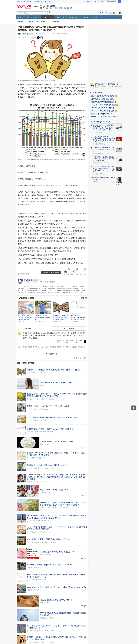Click the ヘルプ link in the header
Screen dimensions: 138x644
94,2
